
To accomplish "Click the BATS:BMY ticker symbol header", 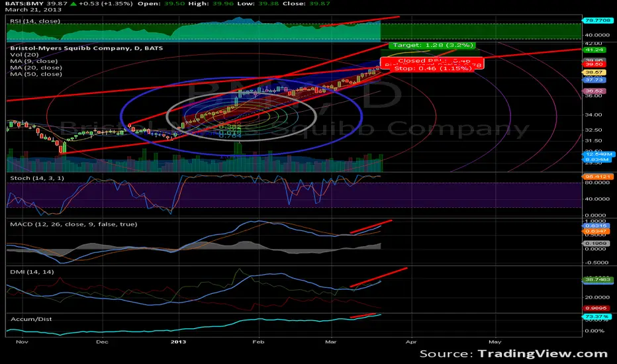I will pos(24,3).
